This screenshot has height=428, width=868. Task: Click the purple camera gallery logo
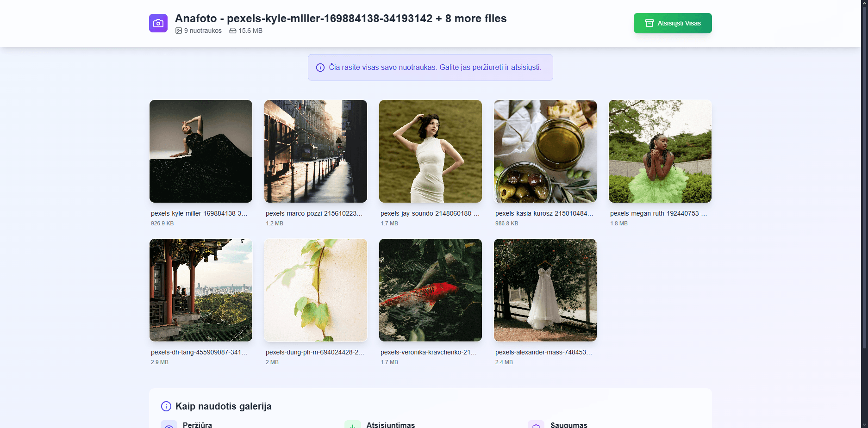tap(158, 23)
